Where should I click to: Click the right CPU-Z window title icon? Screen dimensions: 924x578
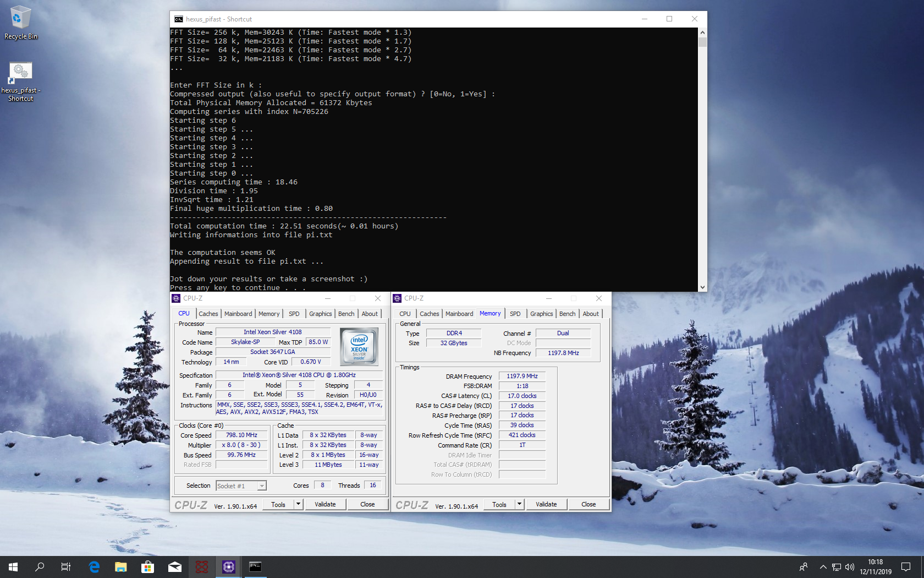tap(397, 298)
